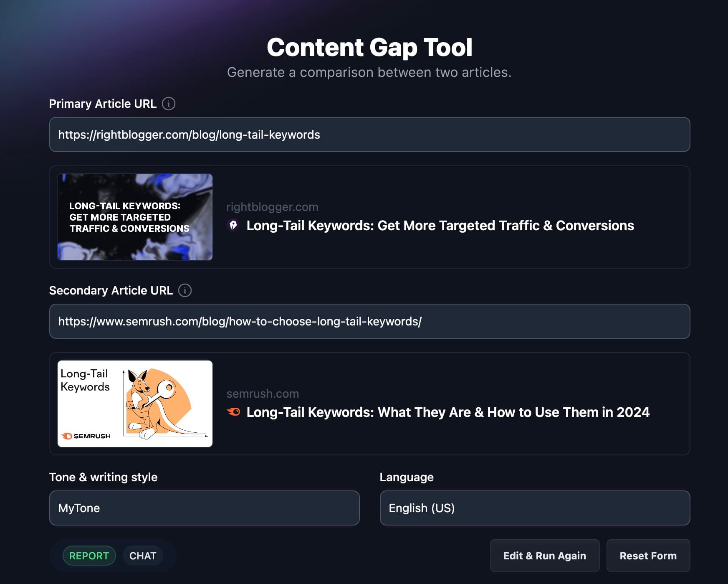Image resolution: width=728 pixels, height=584 pixels.
Task: Open the Semrush Long-Tail Keywords 2024 title link
Action: (447, 412)
